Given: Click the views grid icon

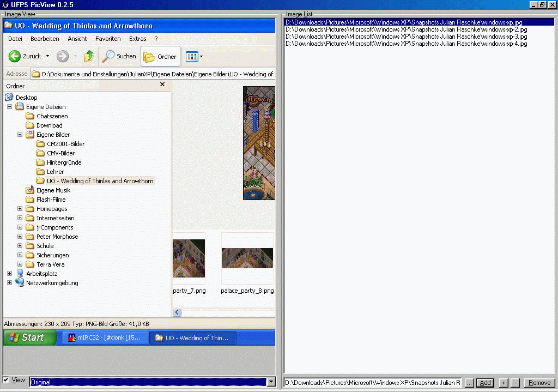Looking at the screenshot, I should (192, 57).
